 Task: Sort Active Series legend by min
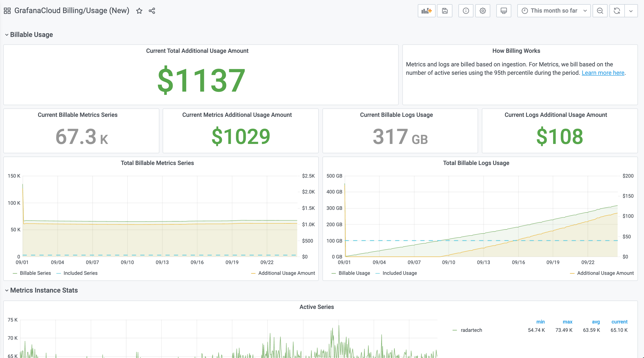pyautogui.click(x=540, y=322)
